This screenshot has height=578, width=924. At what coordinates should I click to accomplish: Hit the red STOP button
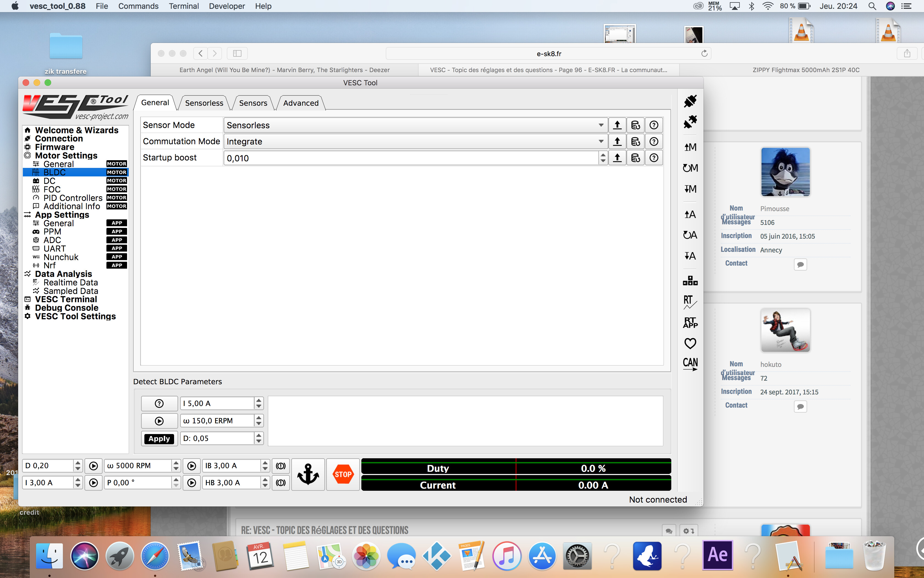[x=343, y=475]
